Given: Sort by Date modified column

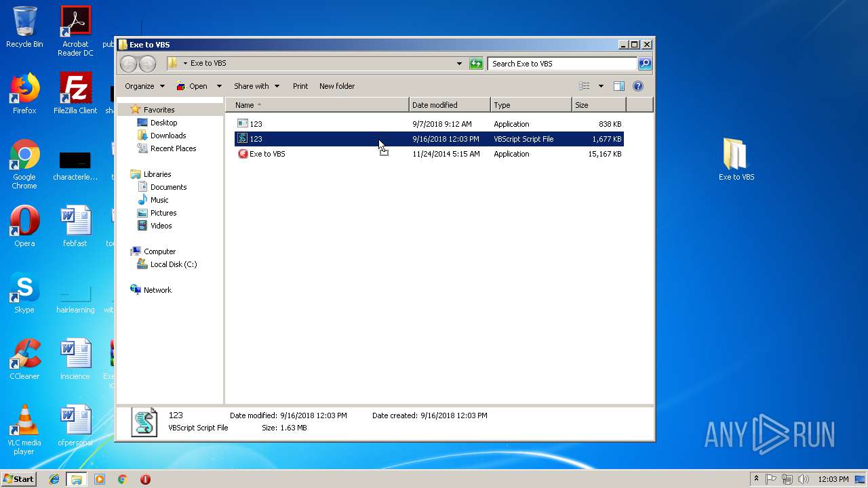Looking at the screenshot, I should (450, 105).
